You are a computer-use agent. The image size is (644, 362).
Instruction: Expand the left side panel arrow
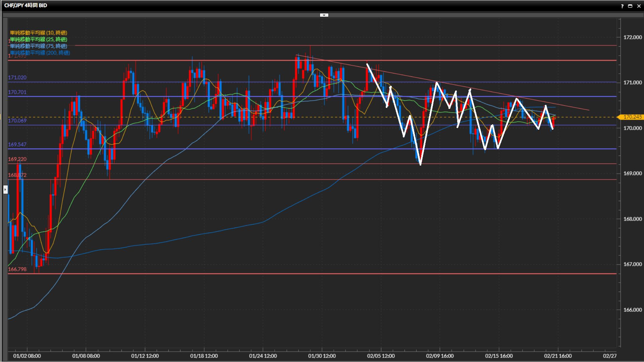[5, 190]
